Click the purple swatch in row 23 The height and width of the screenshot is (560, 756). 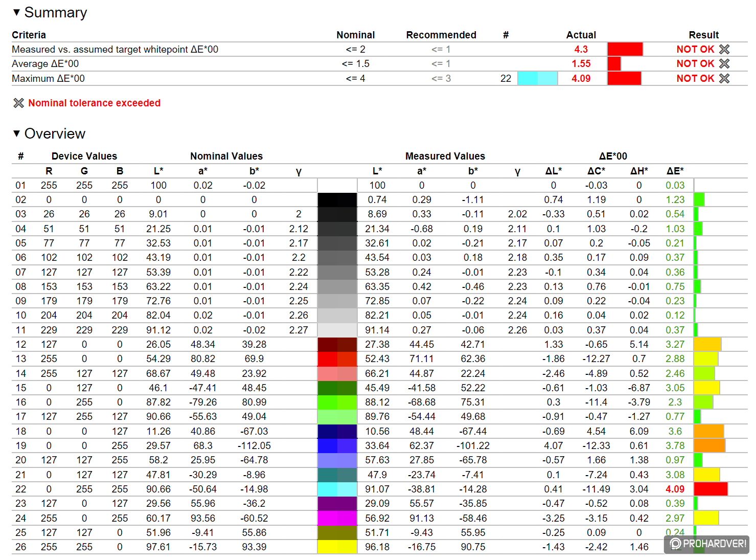(x=337, y=503)
